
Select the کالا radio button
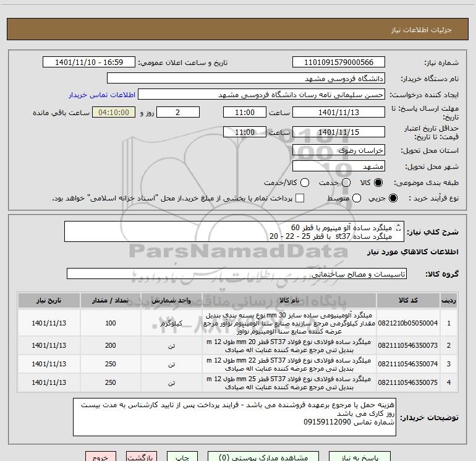(378, 183)
